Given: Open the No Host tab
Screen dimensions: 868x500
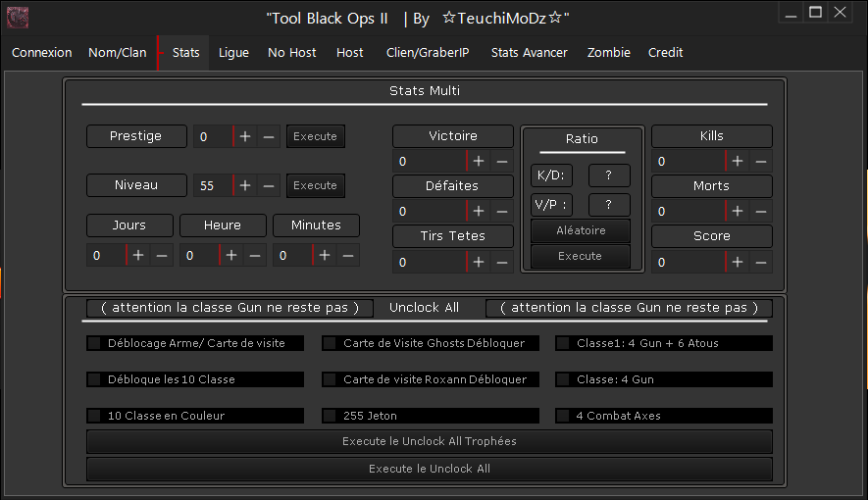Looking at the screenshot, I should (291, 53).
